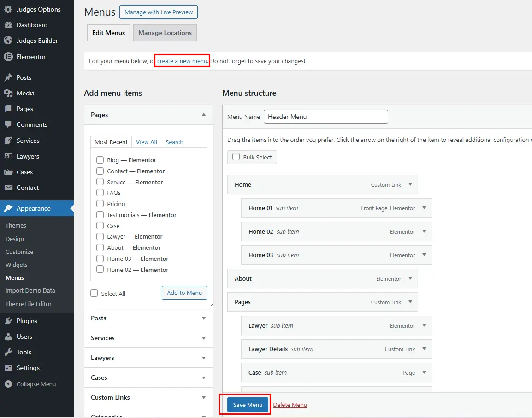The height and width of the screenshot is (418, 532).
Task: Enable the Bulk Select checkbox
Action: pyautogui.click(x=236, y=157)
